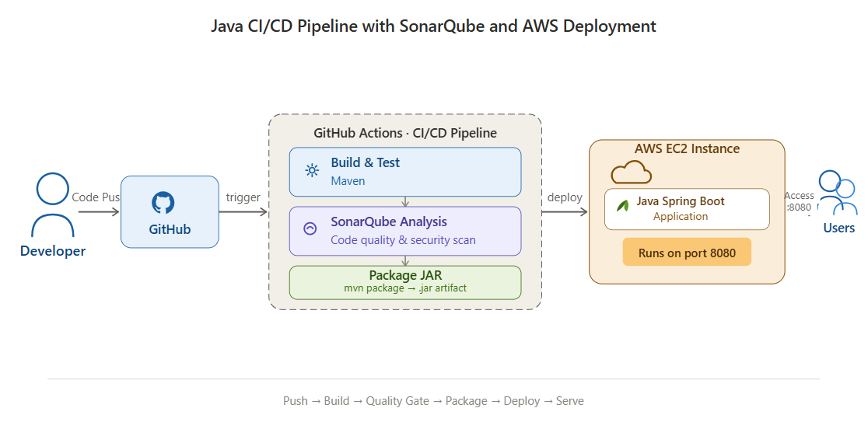Click the AWS EC2 Instance heading
This screenshot has height=429, width=868.
[687, 148]
